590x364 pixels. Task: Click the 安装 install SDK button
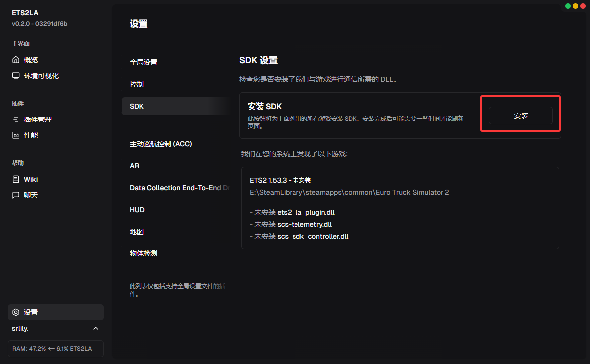(520, 116)
